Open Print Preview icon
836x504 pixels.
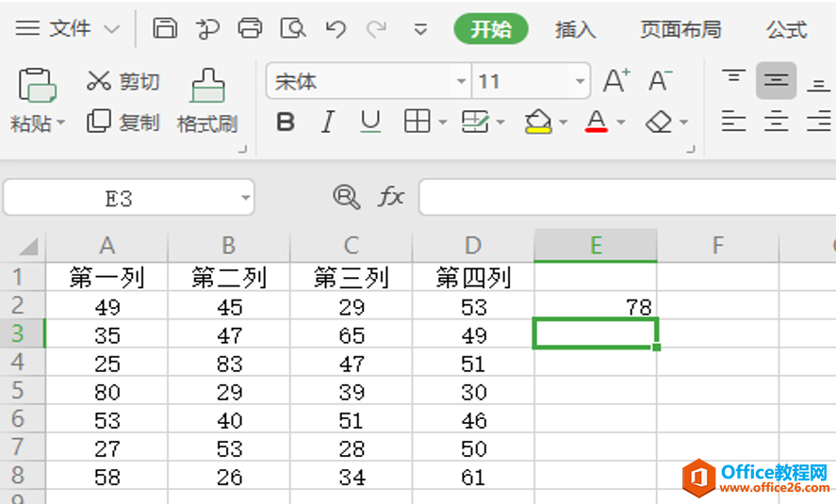pos(293,27)
